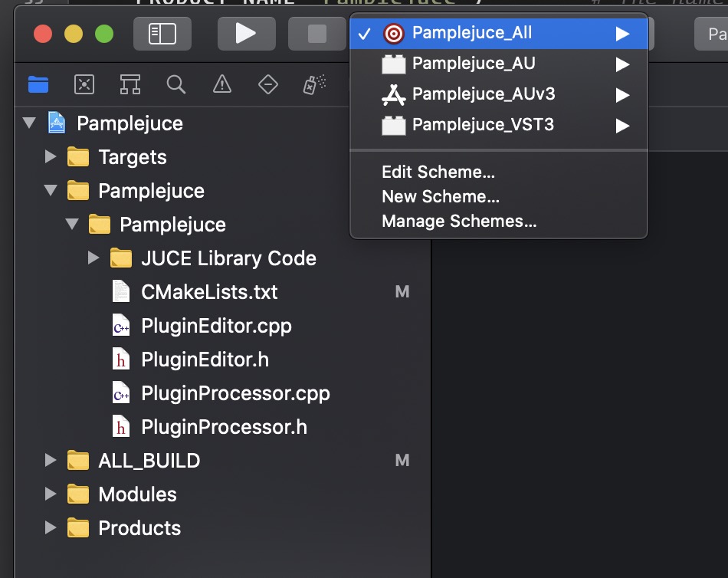This screenshot has height=578, width=728.
Task: Expand the JUCE Library Code folder
Action: pos(93,258)
